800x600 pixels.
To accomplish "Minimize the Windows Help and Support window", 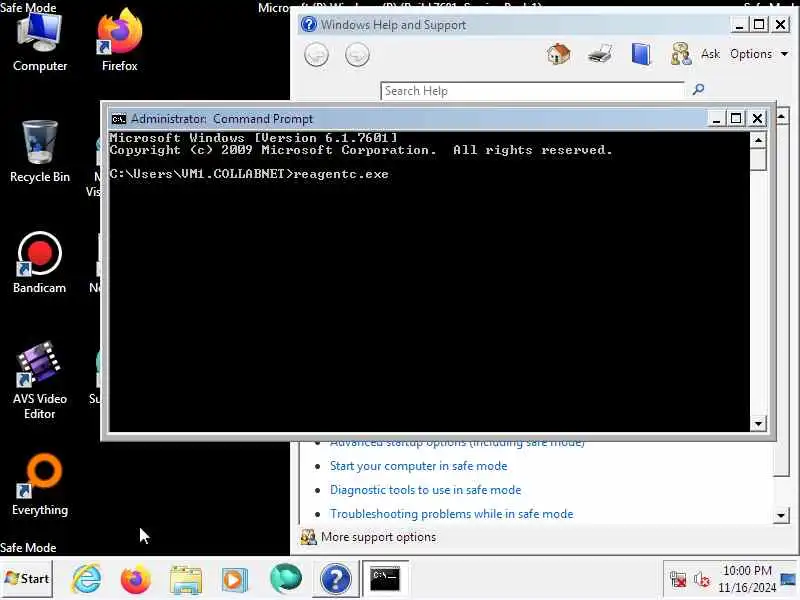I will (739, 24).
